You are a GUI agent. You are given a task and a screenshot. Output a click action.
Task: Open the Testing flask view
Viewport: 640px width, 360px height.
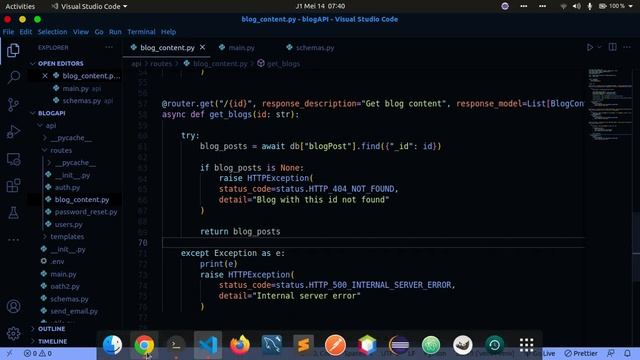(13, 213)
